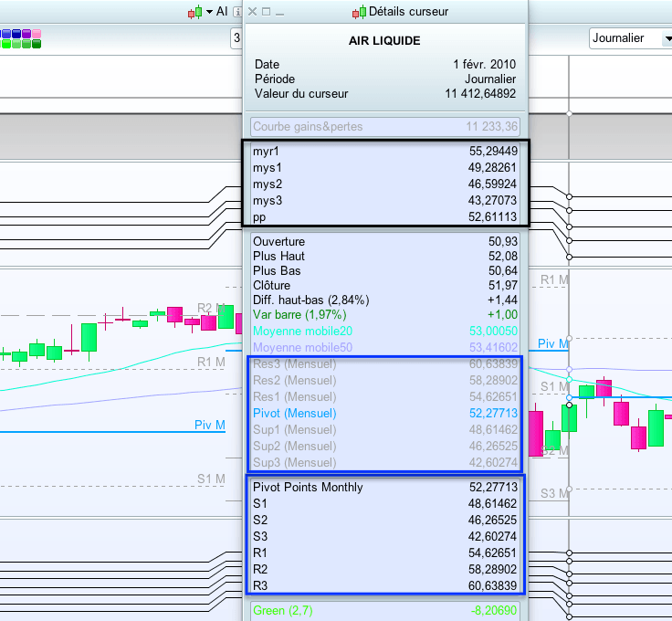This screenshot has height=621, width=672.
Task: Click the info icon beside the AI title
Action: coord(237,12)
